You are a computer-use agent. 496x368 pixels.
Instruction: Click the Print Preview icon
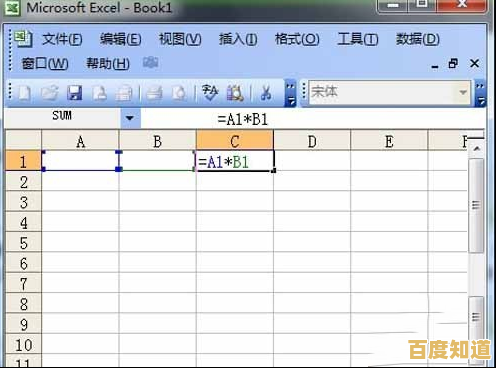[179, 93]
